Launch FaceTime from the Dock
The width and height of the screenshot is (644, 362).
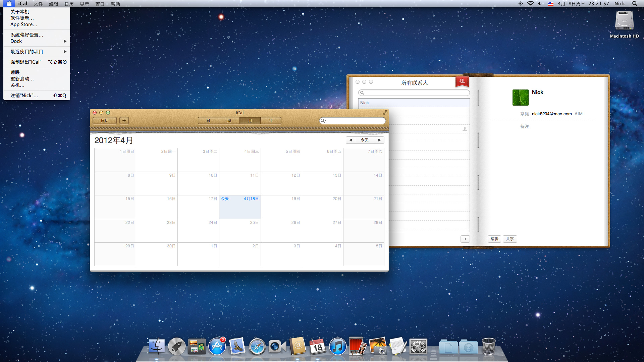point(277,347)
